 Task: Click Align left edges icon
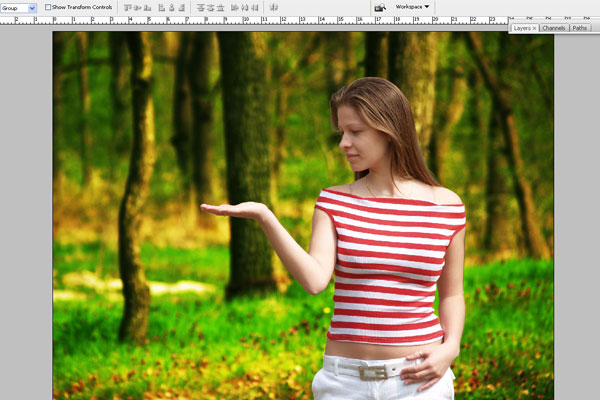pos(162,7)
